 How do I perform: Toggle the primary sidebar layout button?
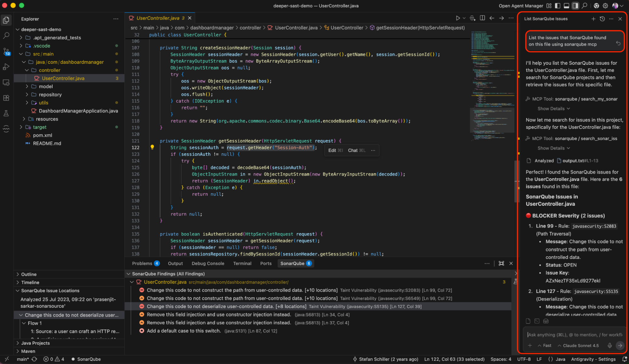coord(558,6)
